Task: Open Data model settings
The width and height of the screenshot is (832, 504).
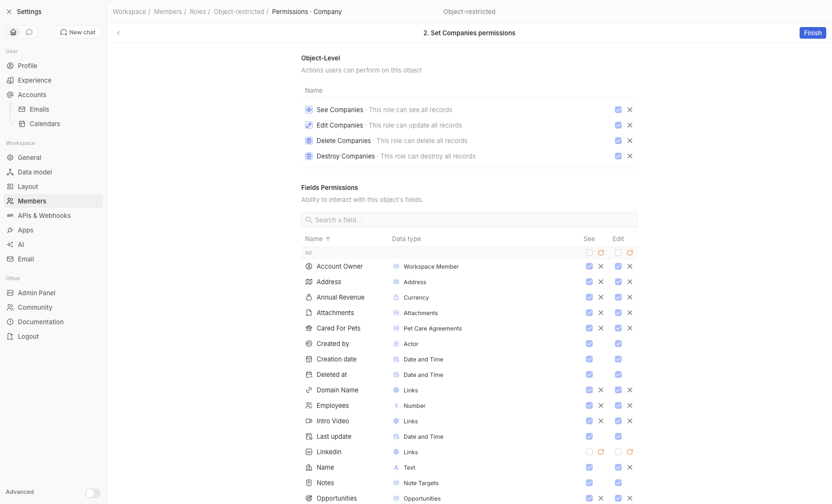Action: pyautogui.click(x=53, y=172)
